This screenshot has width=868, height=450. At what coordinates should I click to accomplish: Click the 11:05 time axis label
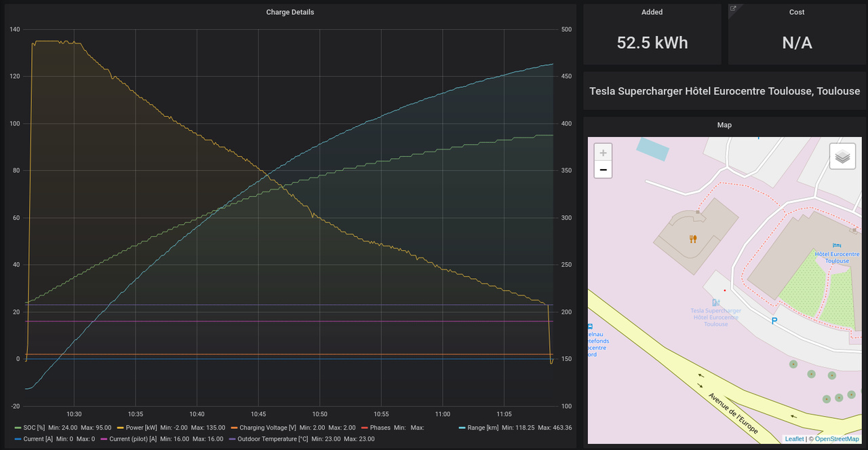504,414
